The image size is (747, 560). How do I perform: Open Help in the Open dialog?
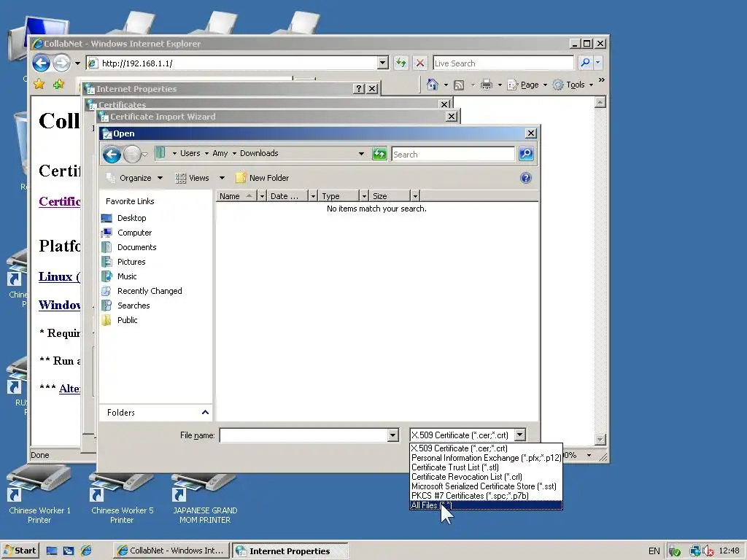point(525,178)
